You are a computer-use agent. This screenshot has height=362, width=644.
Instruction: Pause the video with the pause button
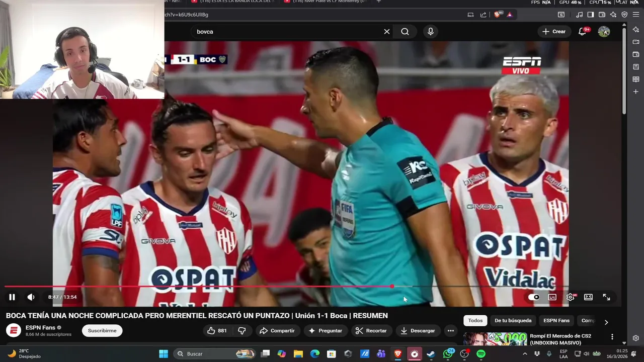point(12,297)
